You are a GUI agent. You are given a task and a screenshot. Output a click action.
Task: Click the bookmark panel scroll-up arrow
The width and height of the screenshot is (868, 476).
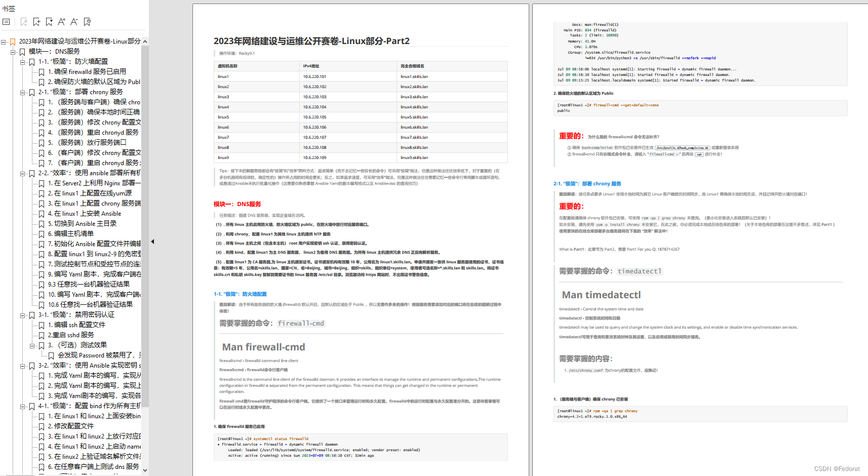pos(145,42)
